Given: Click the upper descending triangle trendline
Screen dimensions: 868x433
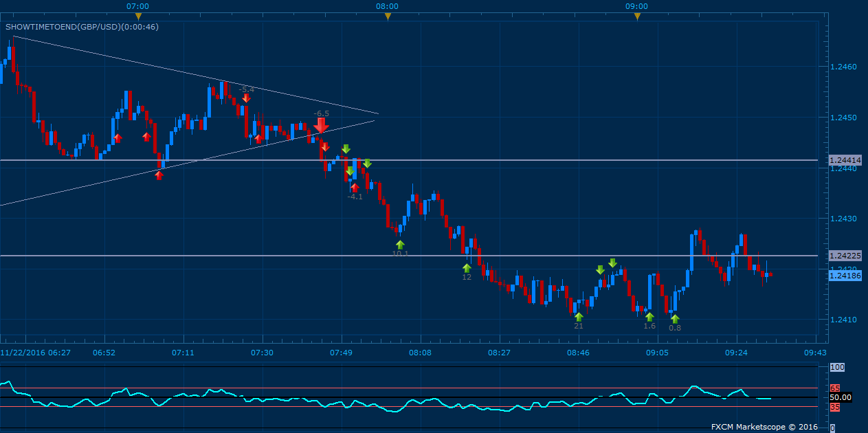Looking at the screenshot, I should pyautogui.click(x=196, y=74).
